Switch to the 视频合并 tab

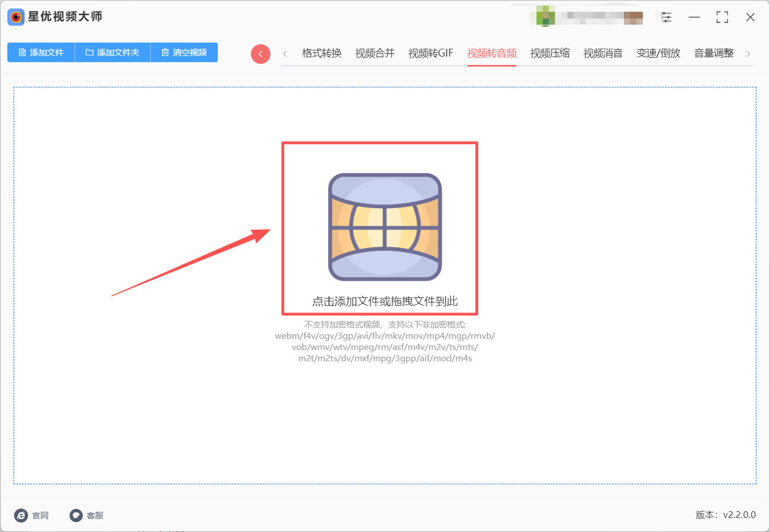375,53
